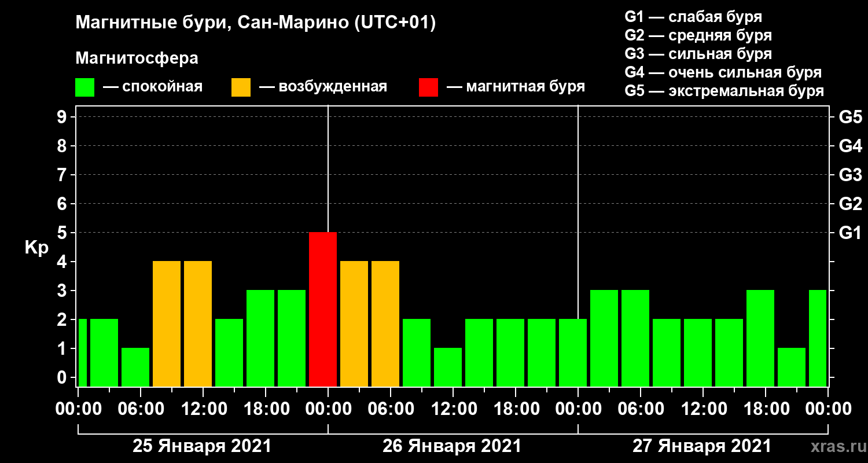Click the G4 marker on the right axis
The image size is (868, 463).
(x=850, y=146)
